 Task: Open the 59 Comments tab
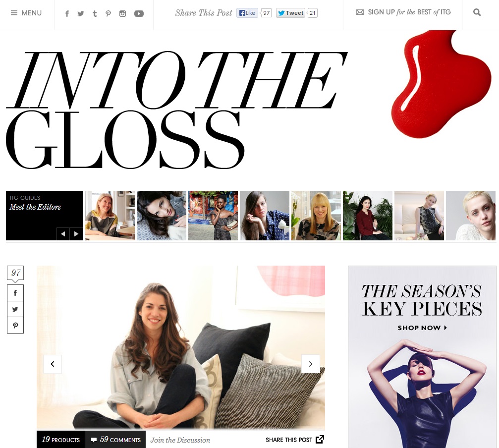point(116,440)
